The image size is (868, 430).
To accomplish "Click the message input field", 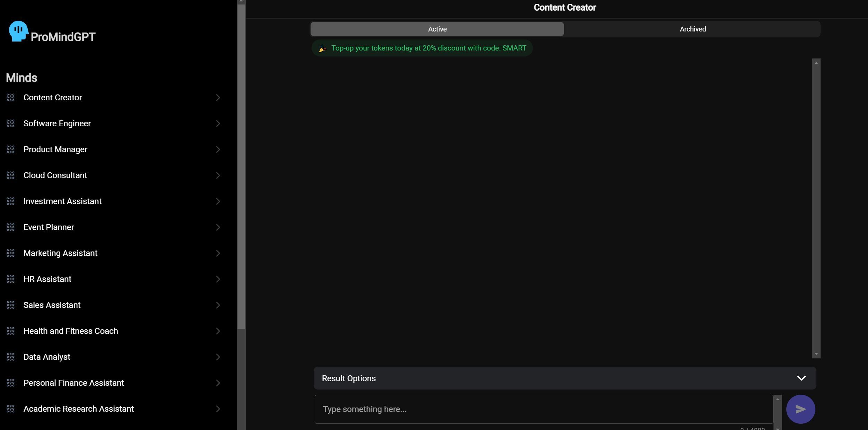I will click(544, 409).
